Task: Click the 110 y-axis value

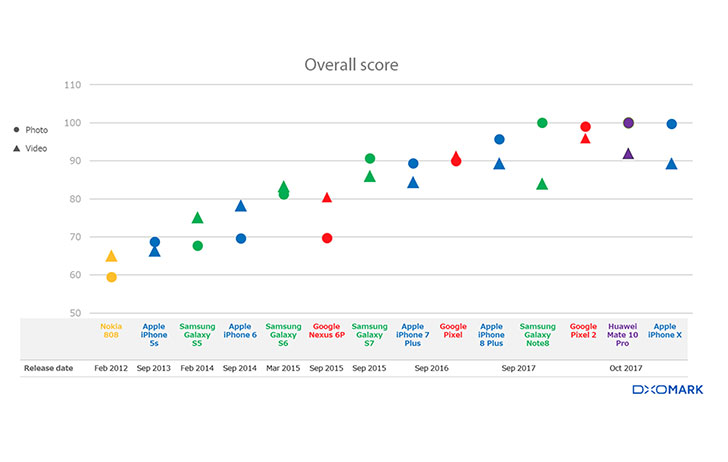Action: [73, 85]
